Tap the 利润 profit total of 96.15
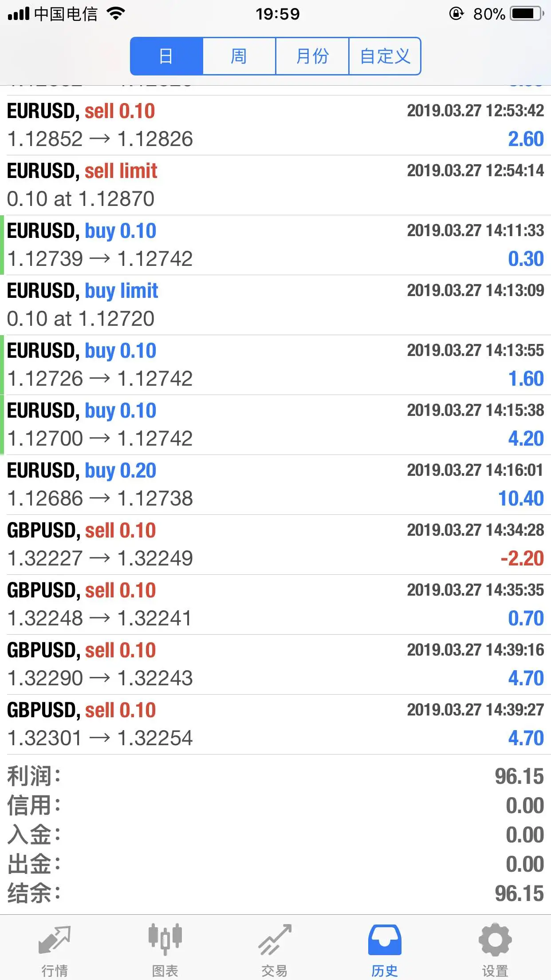 click(x=519, y=776)
